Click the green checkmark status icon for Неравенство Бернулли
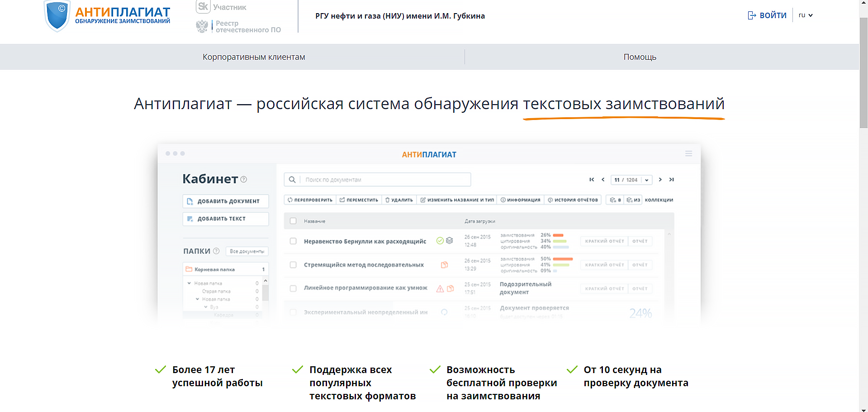 pyautogui.click(x=440, y=241)
